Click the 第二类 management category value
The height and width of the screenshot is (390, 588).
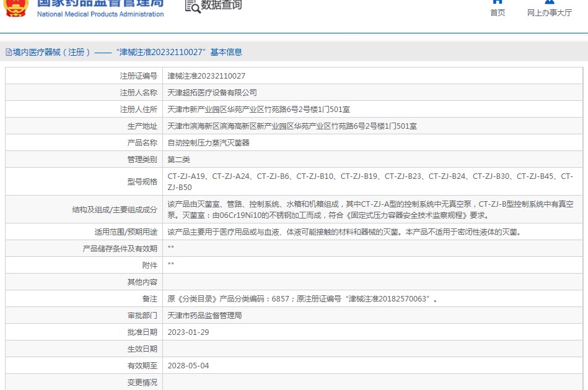click(178, 160)
